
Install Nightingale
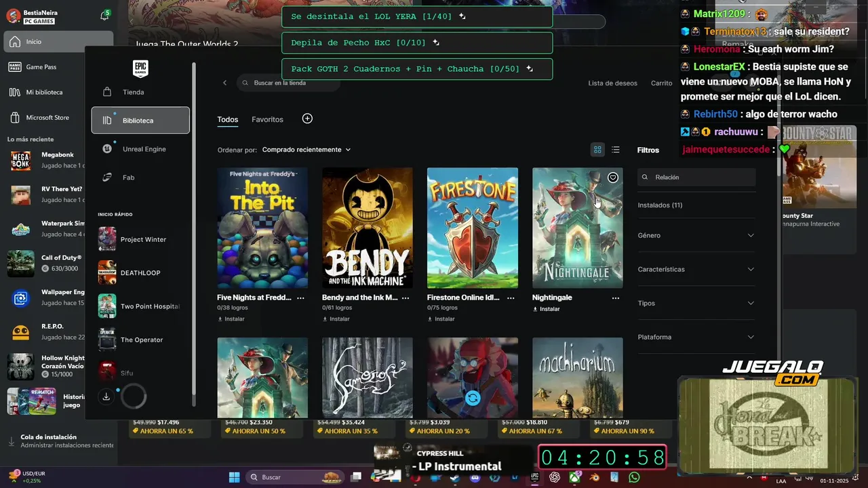(547, 309)
